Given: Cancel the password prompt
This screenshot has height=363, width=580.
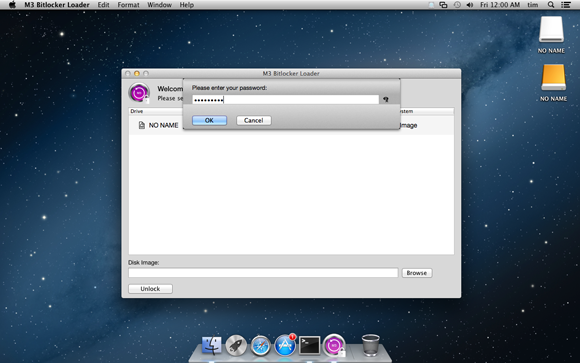Looking at the screenshot, I should pos(254,120).
